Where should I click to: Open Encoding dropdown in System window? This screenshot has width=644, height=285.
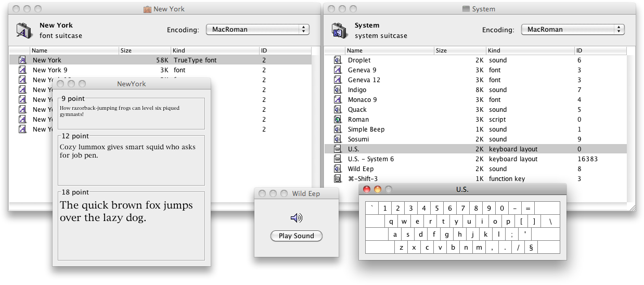tap(573, 30)
